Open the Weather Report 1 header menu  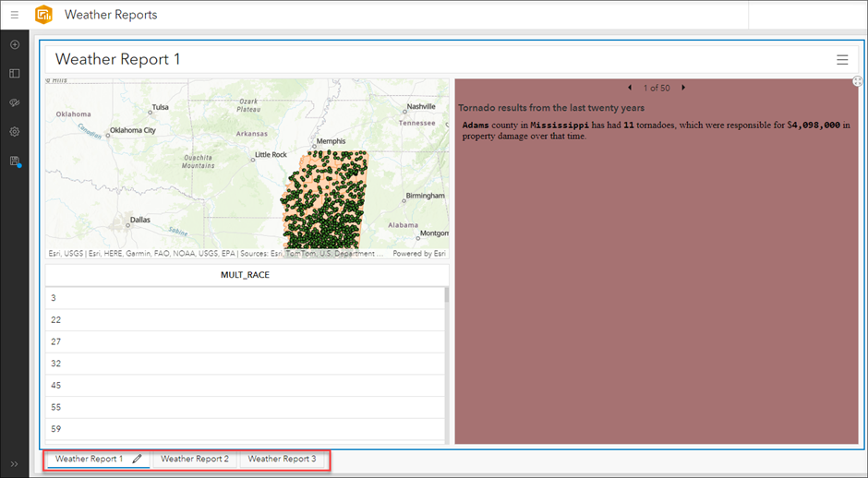click(x=842, y=60)
